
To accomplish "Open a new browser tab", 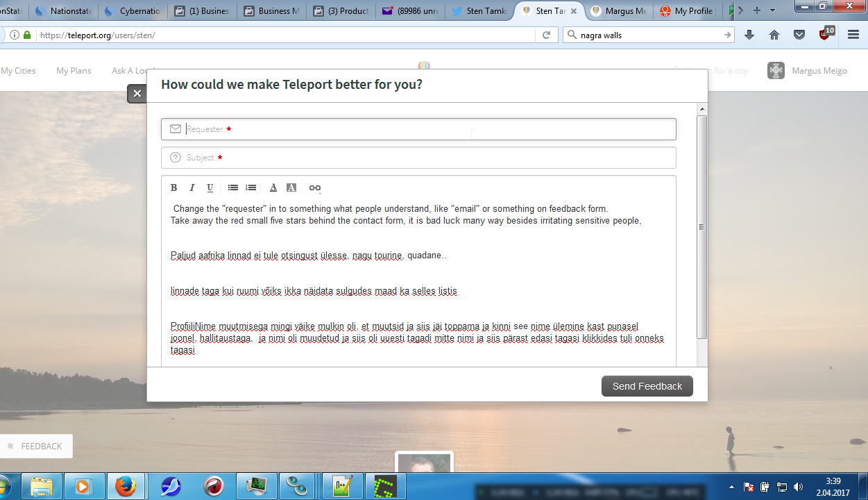I will tap(756, 10).
